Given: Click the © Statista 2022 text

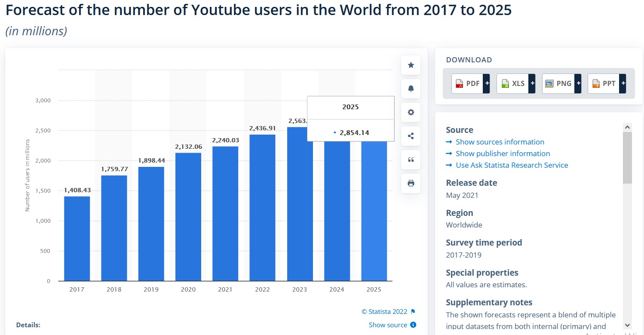Looking at the screenshot, I should (x=384, y=311).
